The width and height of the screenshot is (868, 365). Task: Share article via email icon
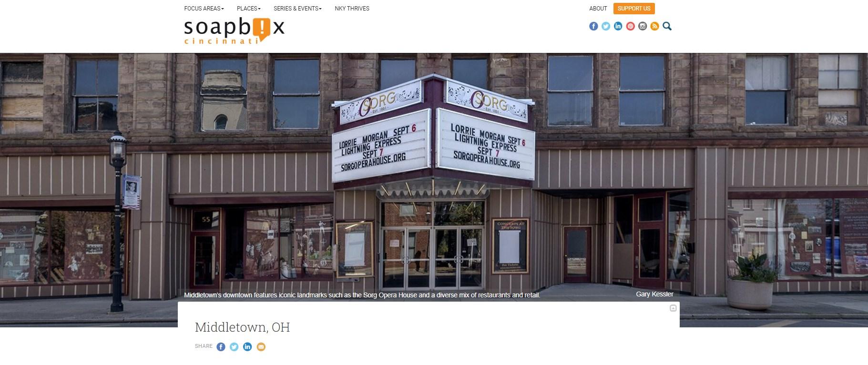(x=261, y=347)
